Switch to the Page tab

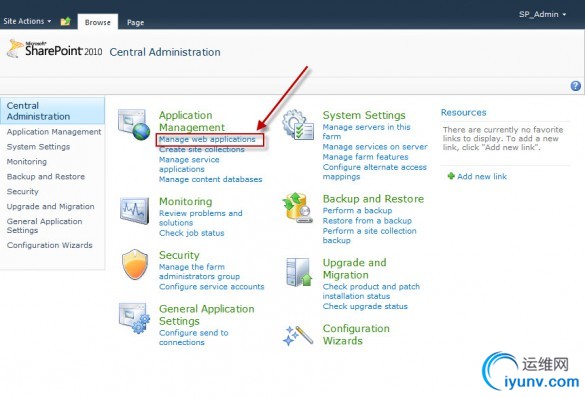click(135, 22)
